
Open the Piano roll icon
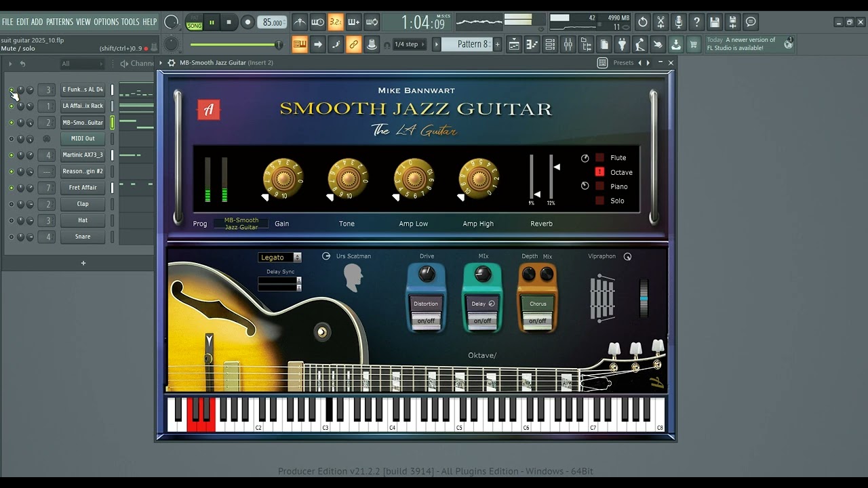click(x=532, y=45)
